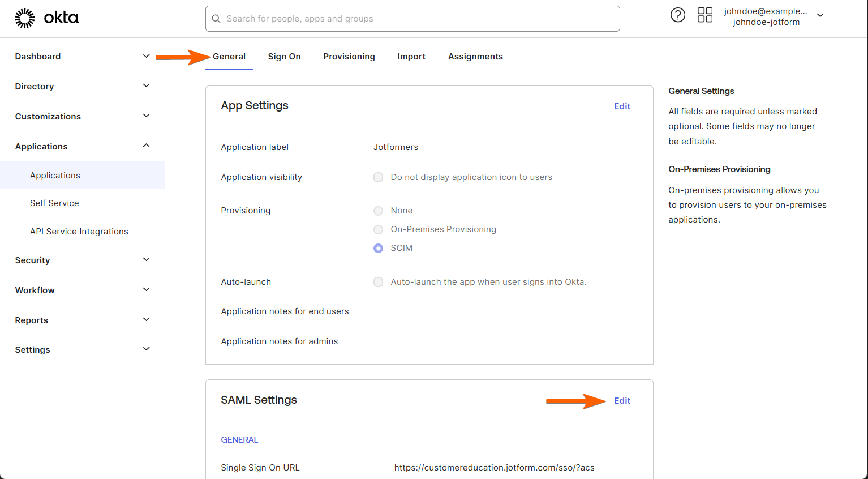The width and height of the screenshot is (868, 479).
Task: Focus the people, apps and groups search field
Action: (x=419, y=19)
